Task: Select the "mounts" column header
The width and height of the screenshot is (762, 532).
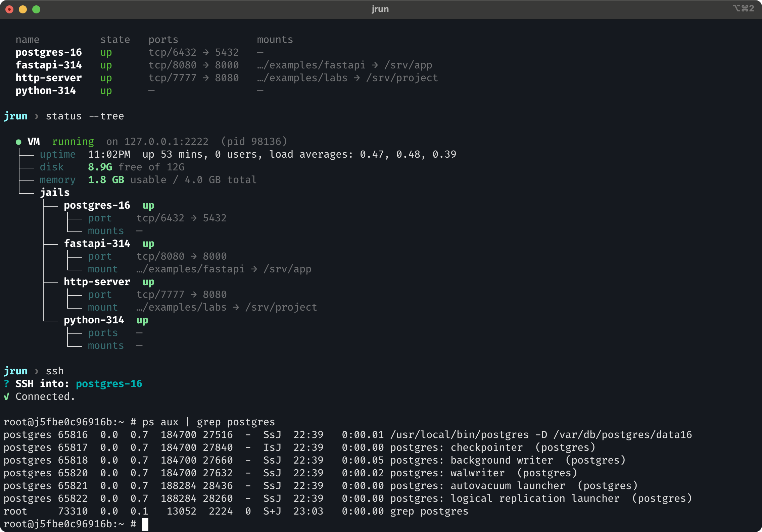Action: [x=275, y=40]
